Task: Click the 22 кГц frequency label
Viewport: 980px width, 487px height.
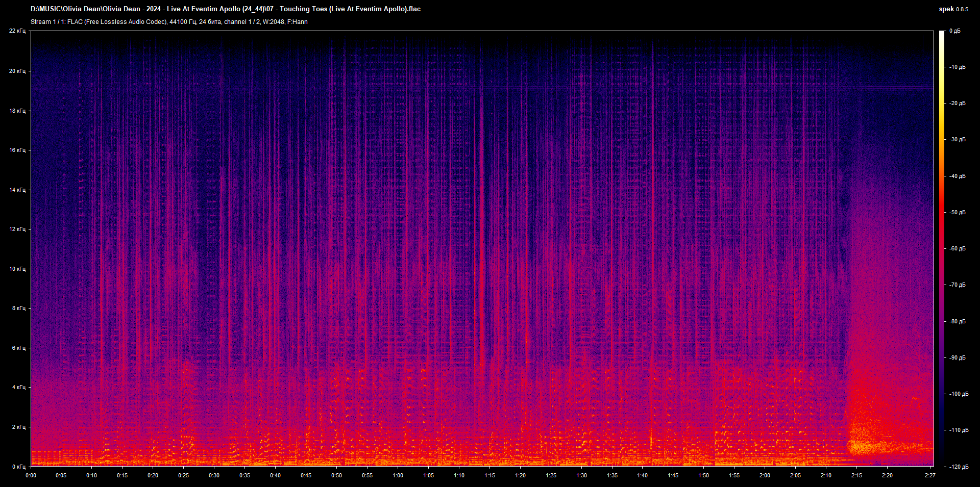Action: point(17,31)
